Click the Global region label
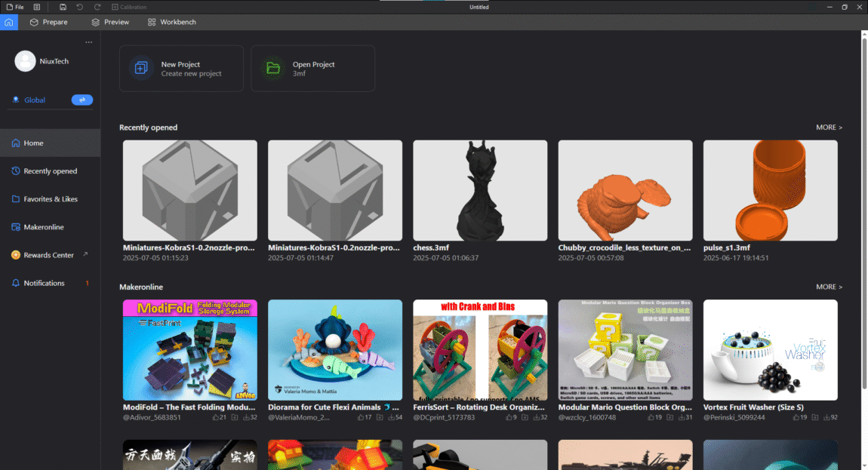Image resolution: width=868 pixels, height=470 pixels. click(x=34, y=100)
